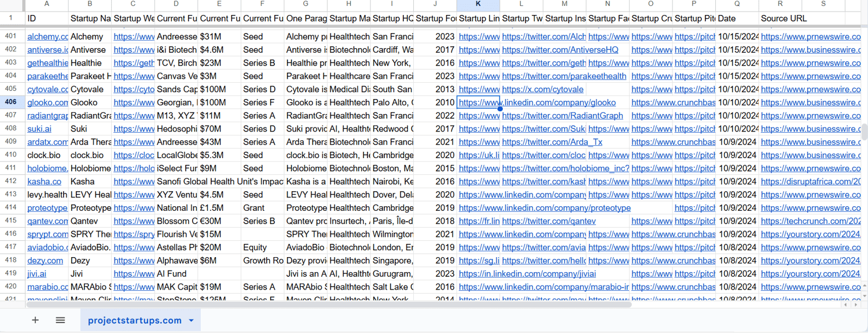The width and height of the screenshot is (868, 333).
Task: Select the 'Nairobi, Ke' headquarters cell
Action: point(392,181)
